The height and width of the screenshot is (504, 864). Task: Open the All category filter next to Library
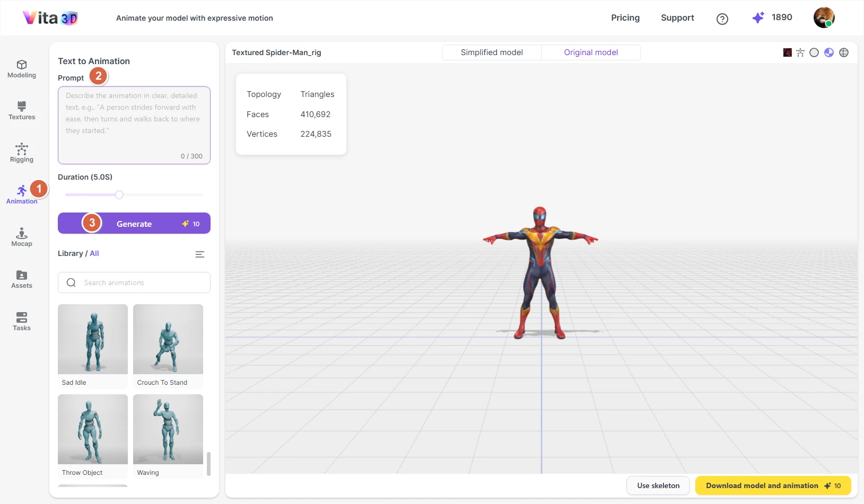coord(94,253)
